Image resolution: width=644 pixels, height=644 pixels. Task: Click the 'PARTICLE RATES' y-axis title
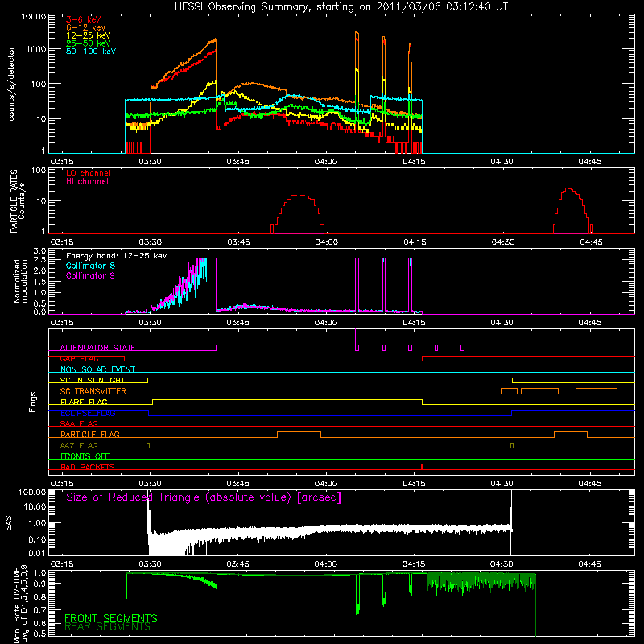click(14, 201)
